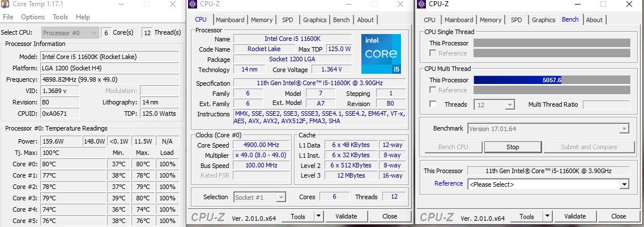644x227 pixels.
Task: Open SPD tab in right Bench window
Action: [x=516, y=20]
